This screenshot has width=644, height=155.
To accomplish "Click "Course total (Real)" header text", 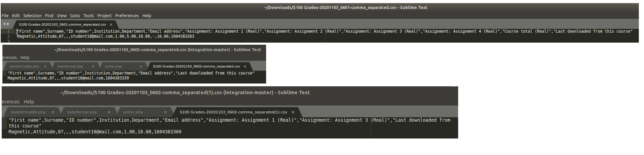I will [x=527, y=31].
